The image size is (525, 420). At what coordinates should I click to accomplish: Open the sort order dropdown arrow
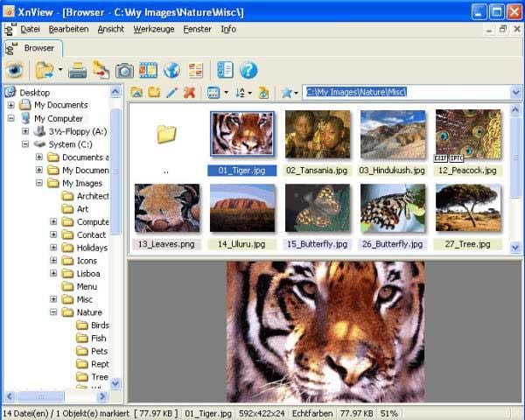coord(249,93)
